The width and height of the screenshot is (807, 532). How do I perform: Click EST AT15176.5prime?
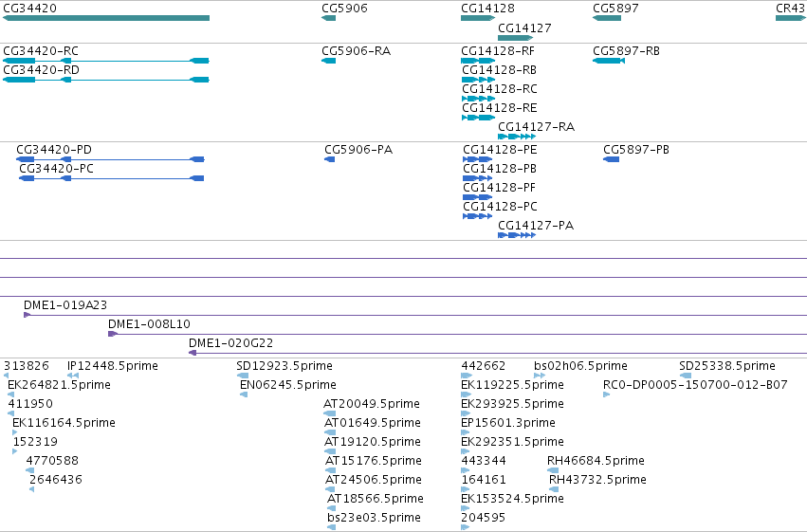click(x=330, y=470)
